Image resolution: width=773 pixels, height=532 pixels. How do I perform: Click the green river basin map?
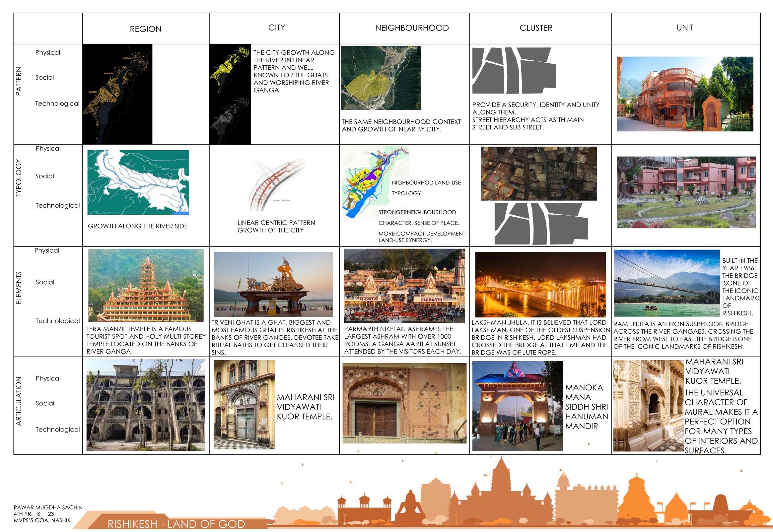coord(138,182)
